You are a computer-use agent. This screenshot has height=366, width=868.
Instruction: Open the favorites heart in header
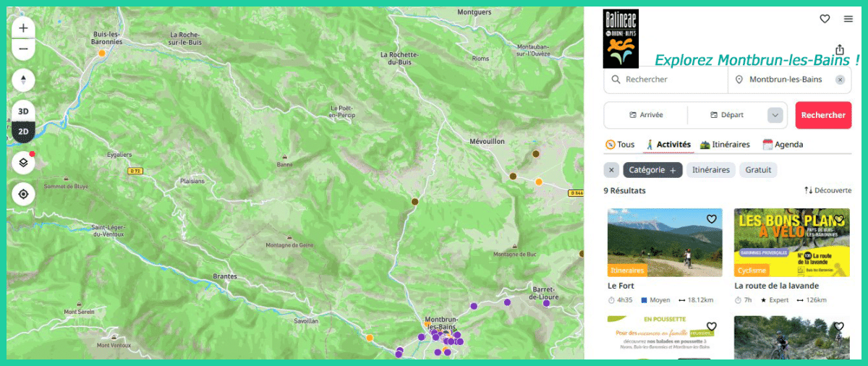pos(825,19)
